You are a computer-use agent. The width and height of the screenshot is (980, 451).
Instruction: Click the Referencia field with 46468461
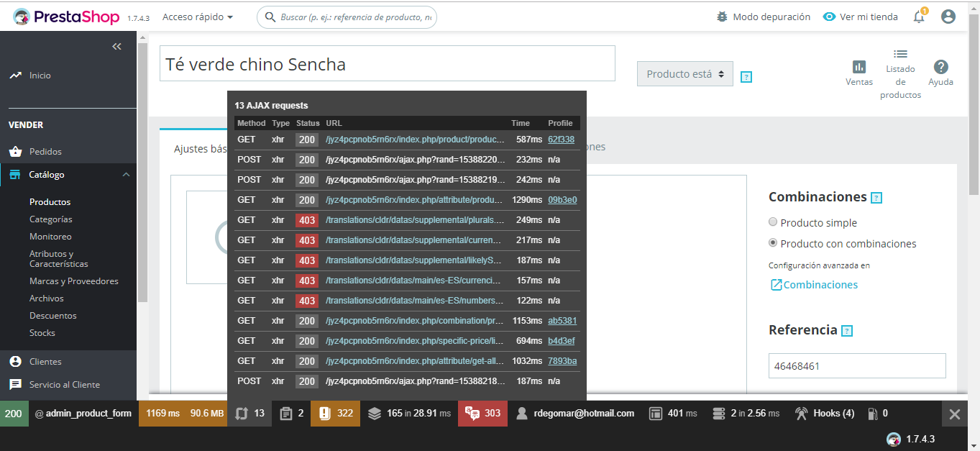coord(857,366)
